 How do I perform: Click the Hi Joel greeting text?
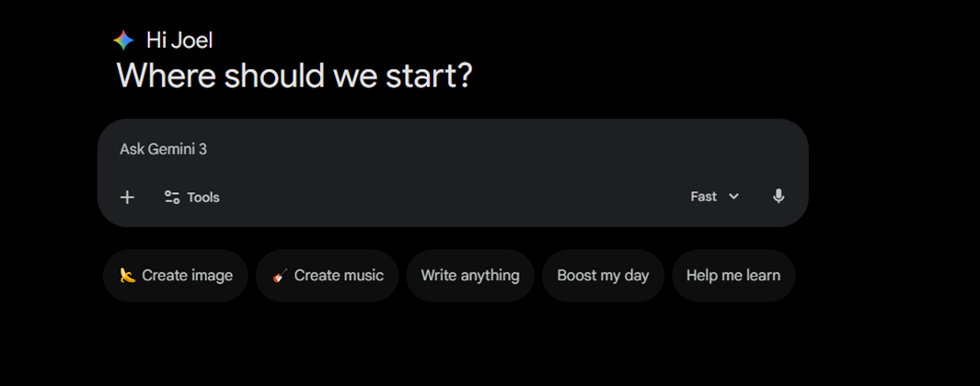pyautogui.click(x=179, y=40)
